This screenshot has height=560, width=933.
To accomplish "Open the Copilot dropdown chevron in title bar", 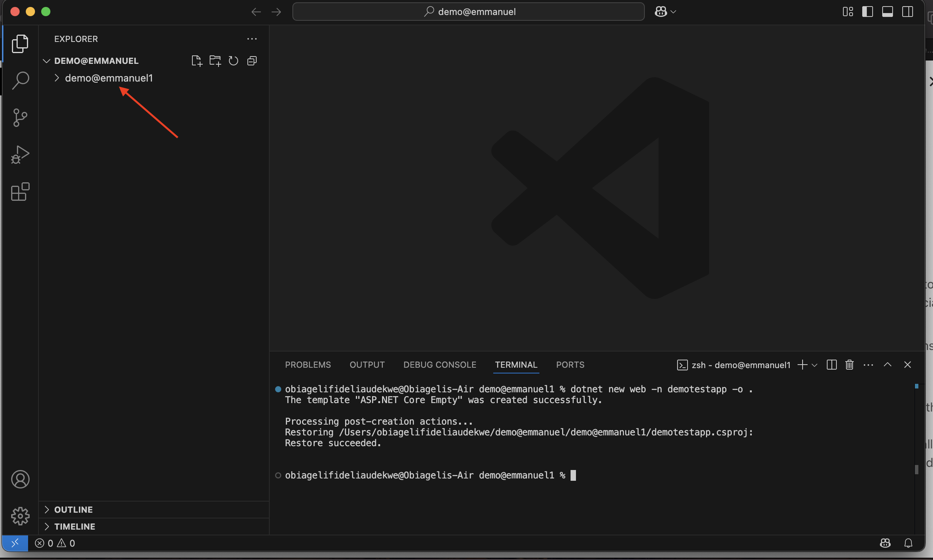I will (673, 12).
